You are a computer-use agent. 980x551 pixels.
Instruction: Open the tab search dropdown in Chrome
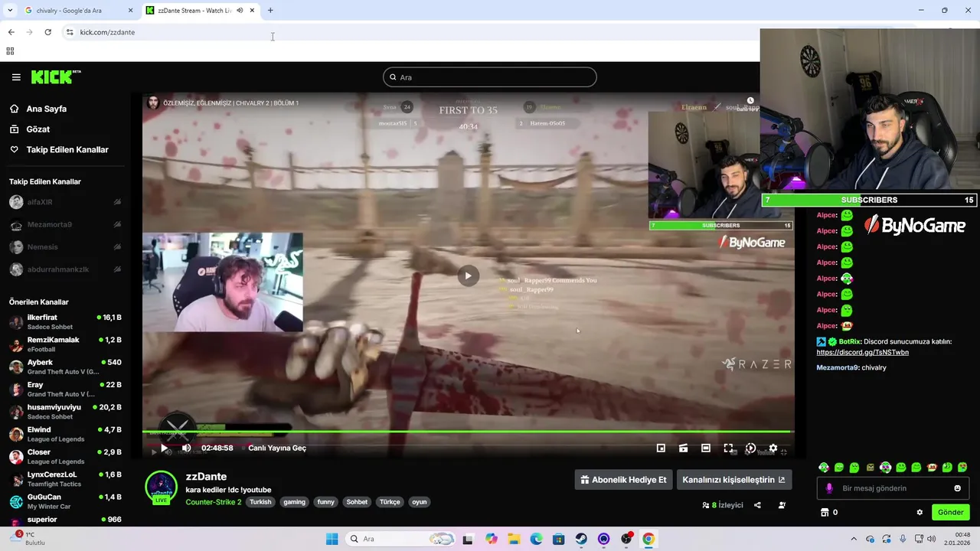coord(10,11)
